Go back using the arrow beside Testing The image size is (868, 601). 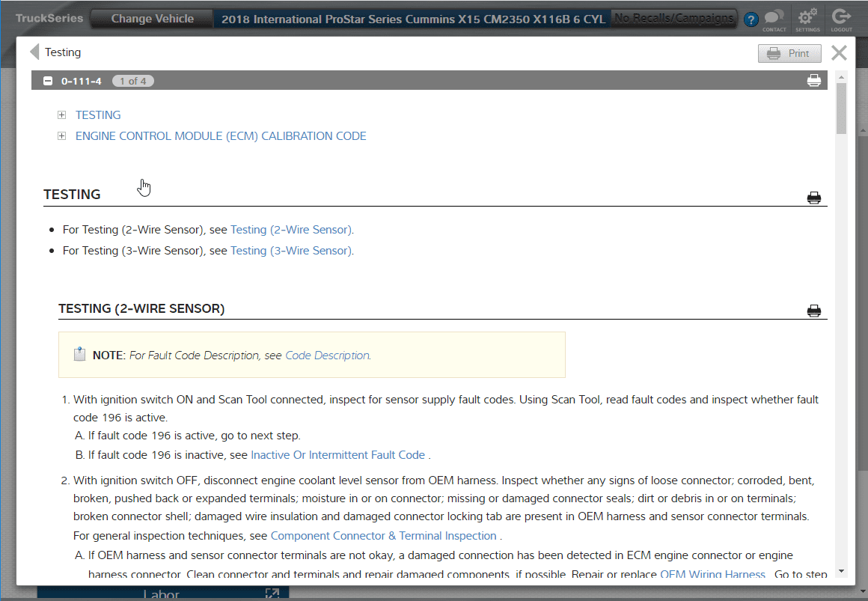click(x=34, y=52)
